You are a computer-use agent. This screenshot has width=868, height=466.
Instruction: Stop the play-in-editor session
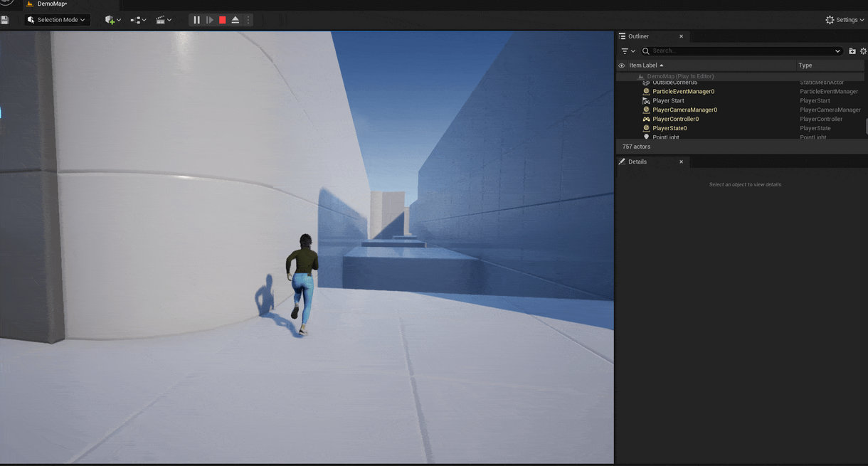(x=223, y=20)
